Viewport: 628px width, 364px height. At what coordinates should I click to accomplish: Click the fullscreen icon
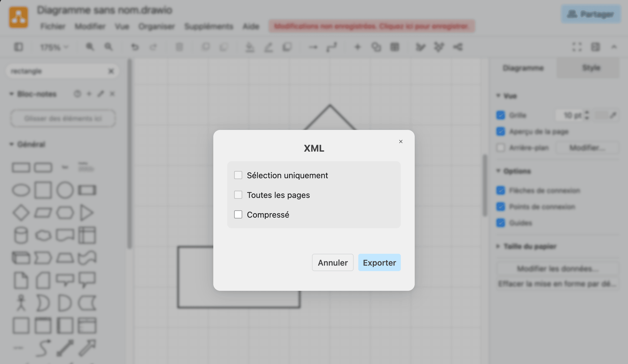coord(577,47)
